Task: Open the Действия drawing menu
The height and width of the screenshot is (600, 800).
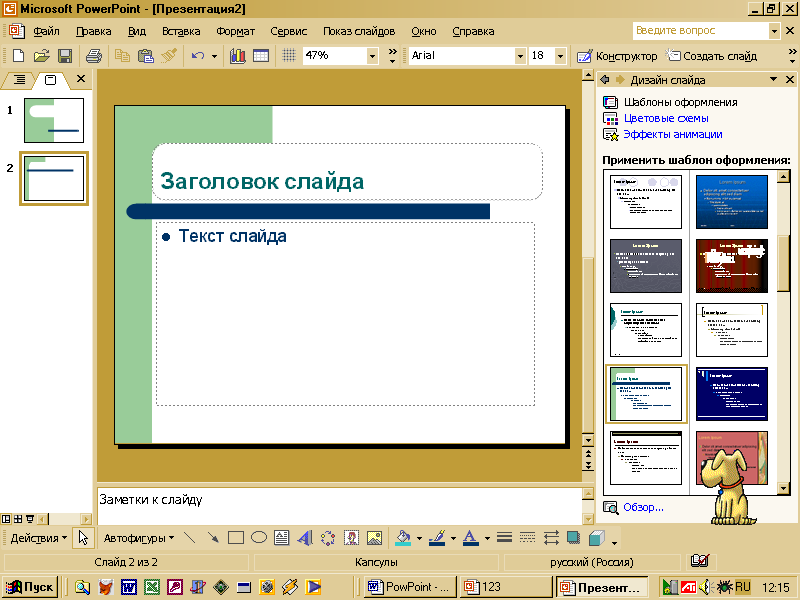Action: tap(39, 538)
